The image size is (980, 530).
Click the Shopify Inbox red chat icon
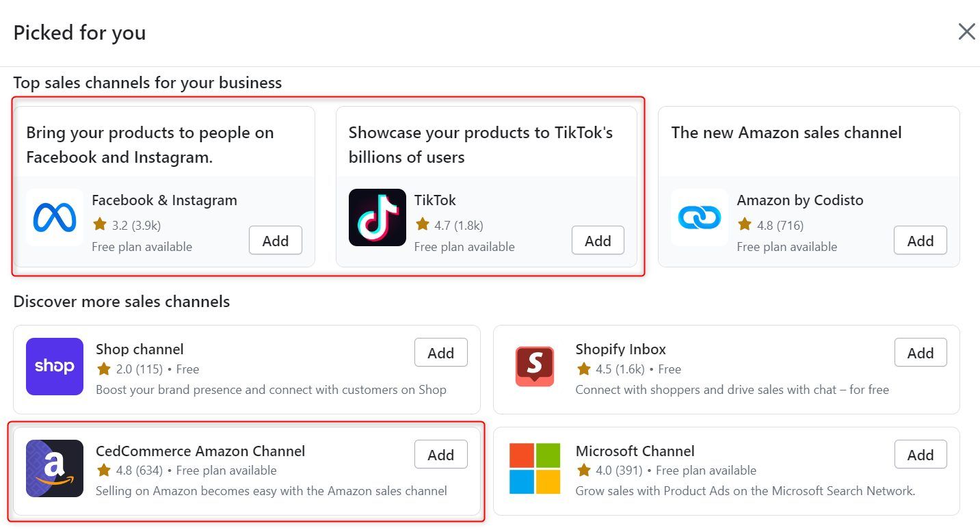click(535, 367)
